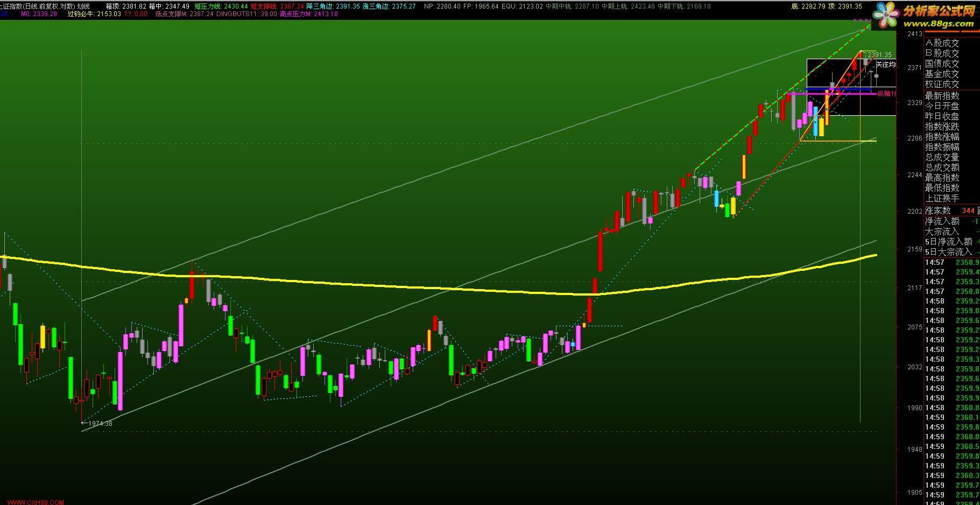Click the 344 advancing count value
The width and height of the screenshot is (980, 505).
(x=968, y=211)
